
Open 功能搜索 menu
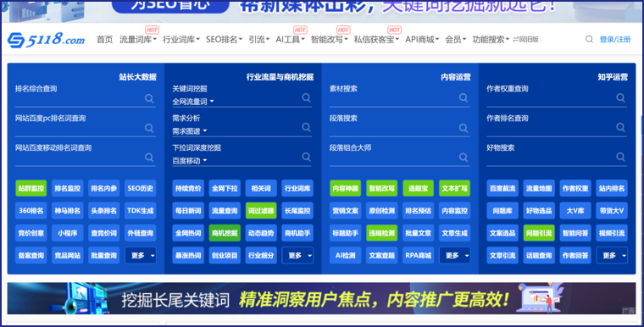pos(491,40)
